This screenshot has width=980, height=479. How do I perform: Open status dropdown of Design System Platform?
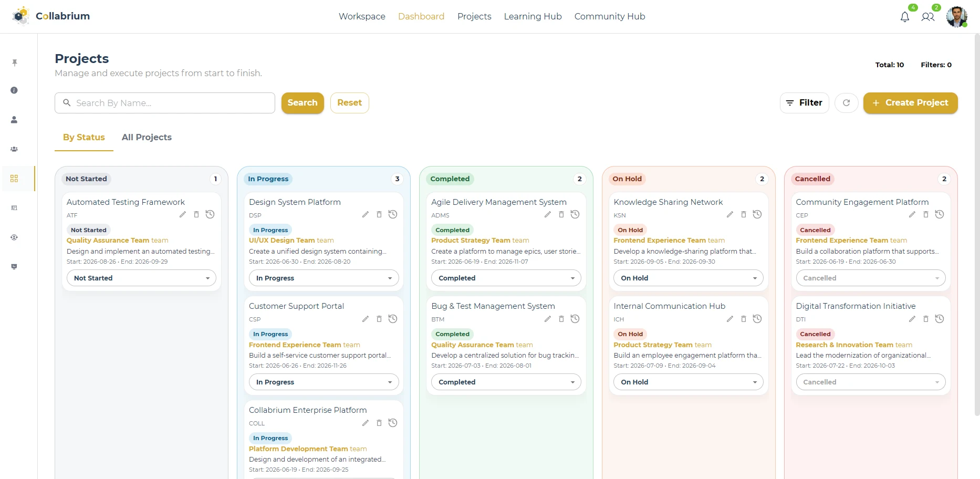324,278
